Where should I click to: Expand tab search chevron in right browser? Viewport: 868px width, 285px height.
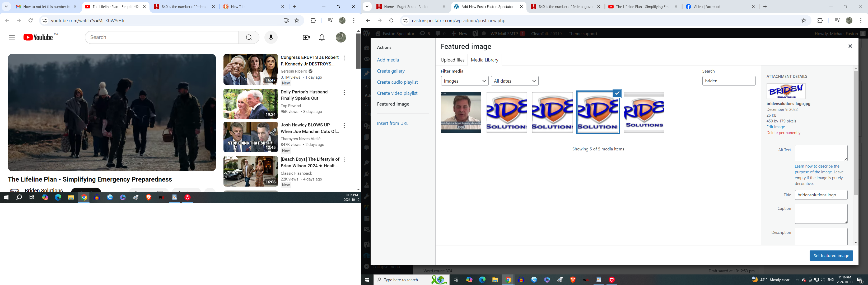tap(367, 6)
